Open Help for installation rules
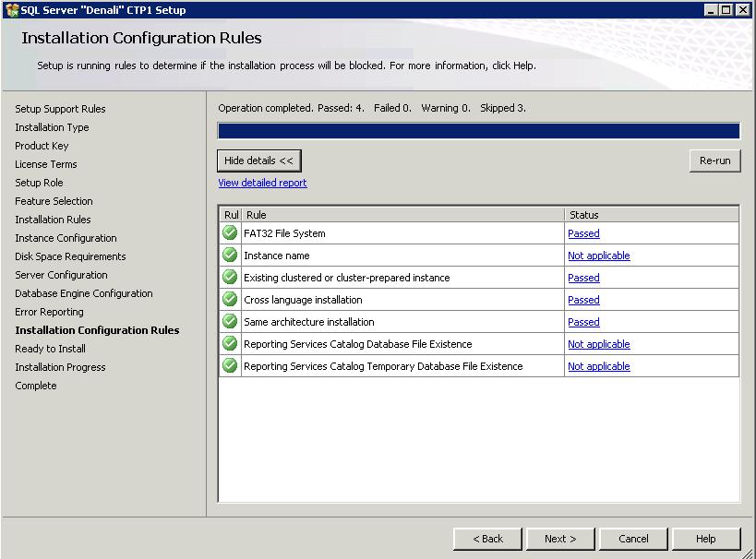This screenshot has height=559, width=756. (x=706, y=539)
